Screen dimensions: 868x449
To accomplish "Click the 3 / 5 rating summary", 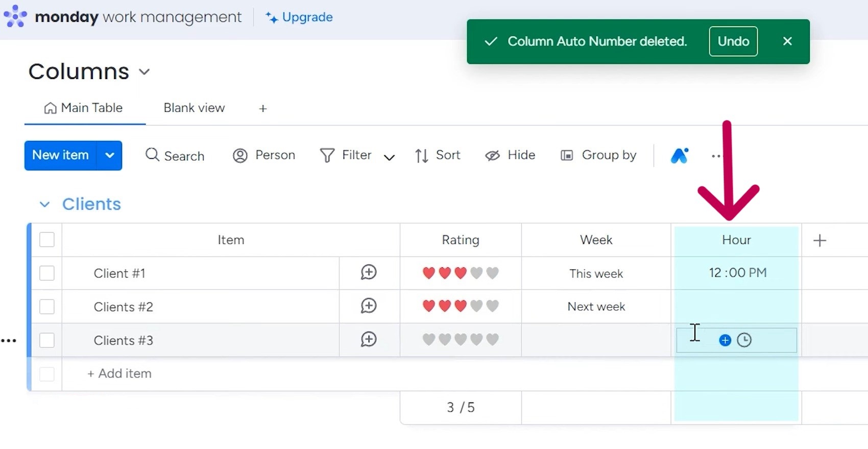I will (461, 408).
